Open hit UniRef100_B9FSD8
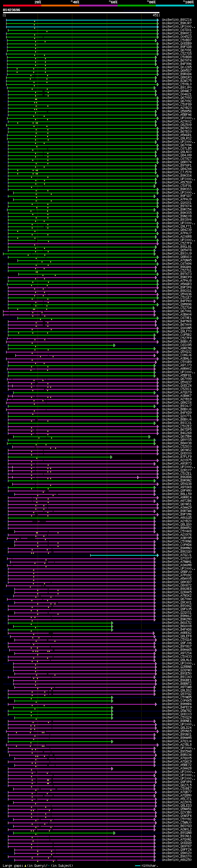Screen dimensions: 197x868 coord(177,47)
